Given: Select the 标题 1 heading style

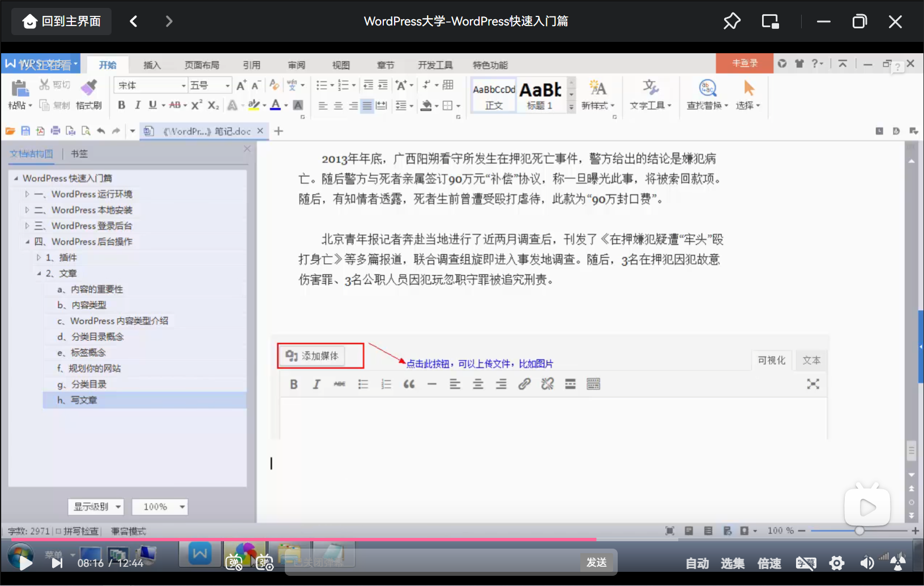Looking at the screenshot, I should (540, 95).
